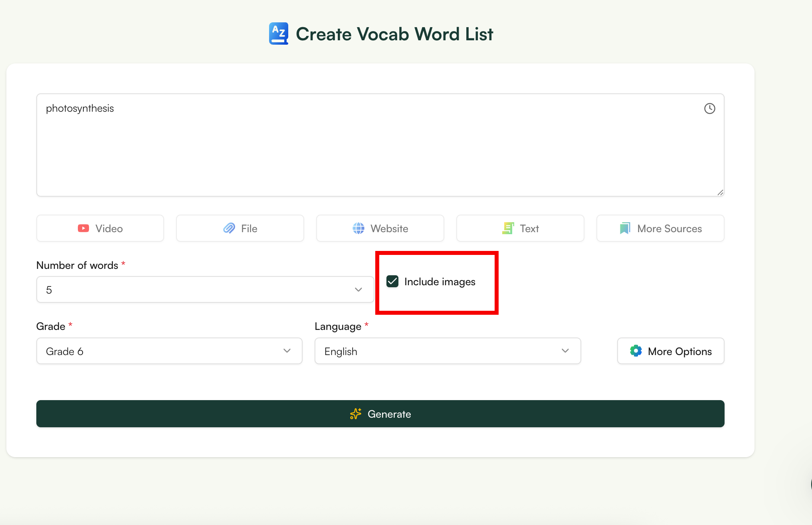812x525 pixels.
Task: Click the YouTube icon on the Video source
Action: point(83,228)
